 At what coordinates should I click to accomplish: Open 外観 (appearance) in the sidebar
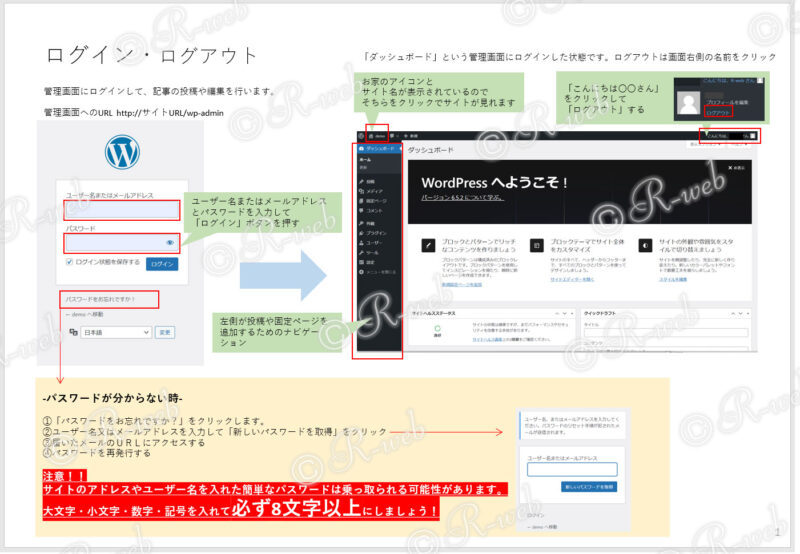[367, 223]
